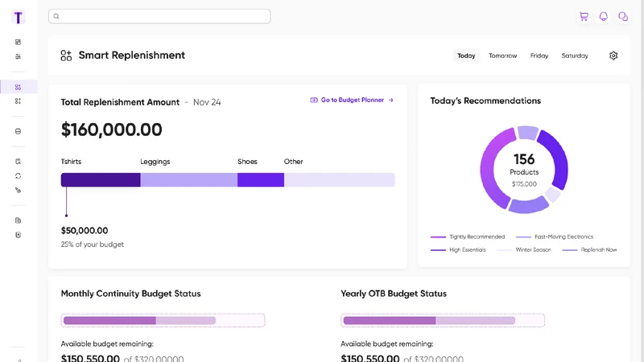The width and height of the screenshot is (644, 362).
Task: Click the vivid purple Shoes bar segment
Action: click(261, 179)
